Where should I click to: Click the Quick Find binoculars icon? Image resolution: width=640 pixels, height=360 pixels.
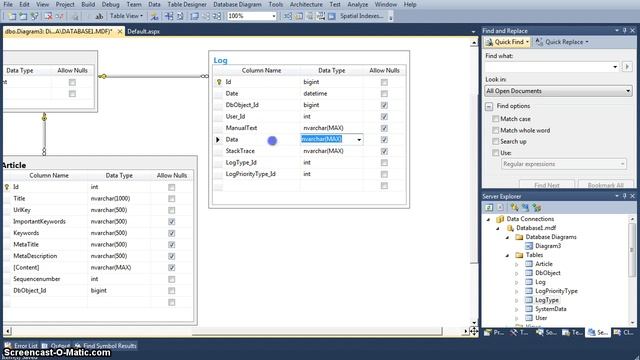(x=489, y=42)
